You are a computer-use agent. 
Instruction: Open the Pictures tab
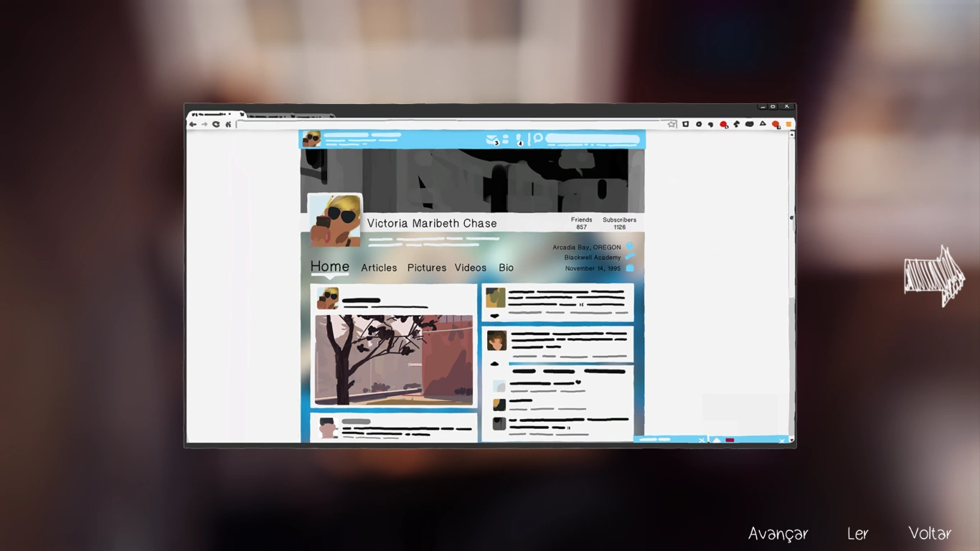tap(427, 268)
